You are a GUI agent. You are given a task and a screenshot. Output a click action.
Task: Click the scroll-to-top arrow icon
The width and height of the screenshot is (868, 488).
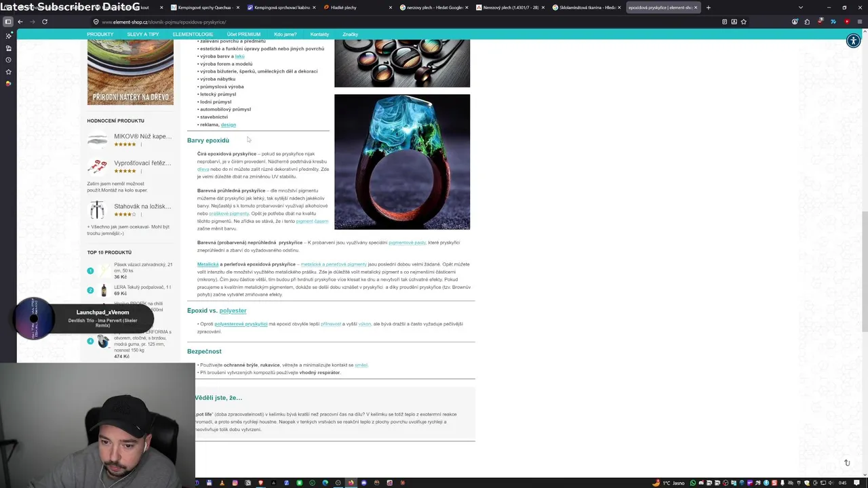pyautogui.click(x=847, y=463)
